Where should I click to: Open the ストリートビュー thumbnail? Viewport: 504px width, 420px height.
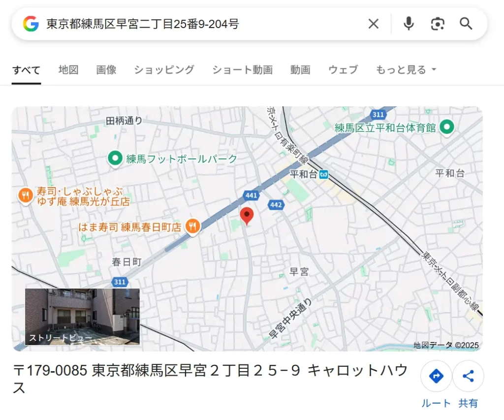(83, 316)
